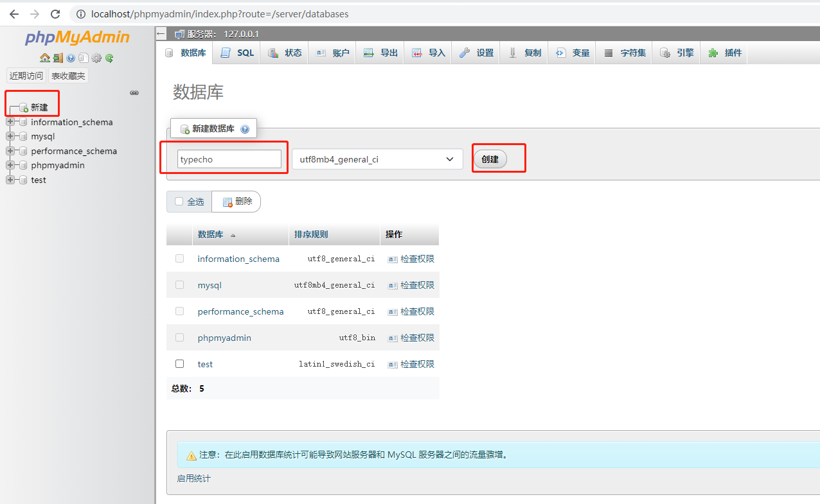This screenshot has height=504, width=820.
Task: Tick the checkbox for phpmyadmin row
Action: [x=179, y=337]
